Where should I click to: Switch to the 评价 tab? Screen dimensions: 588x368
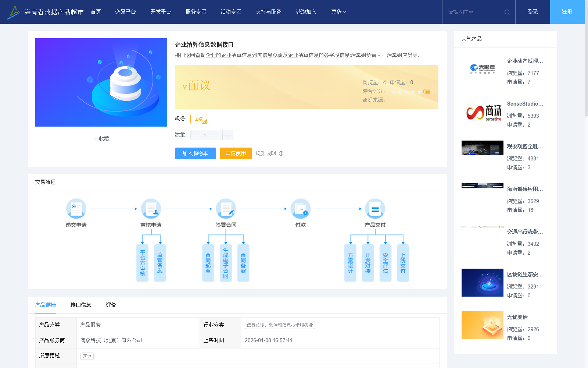(111, 305)
